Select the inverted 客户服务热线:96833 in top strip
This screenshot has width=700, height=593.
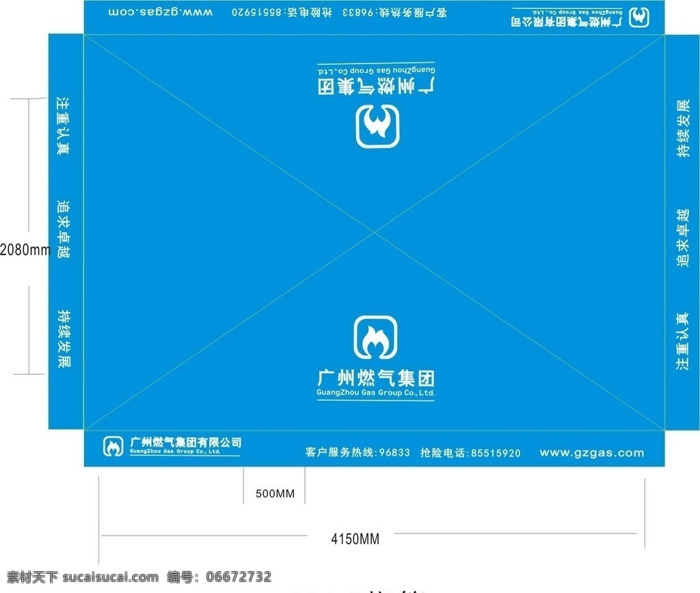[x=394, y=12]
